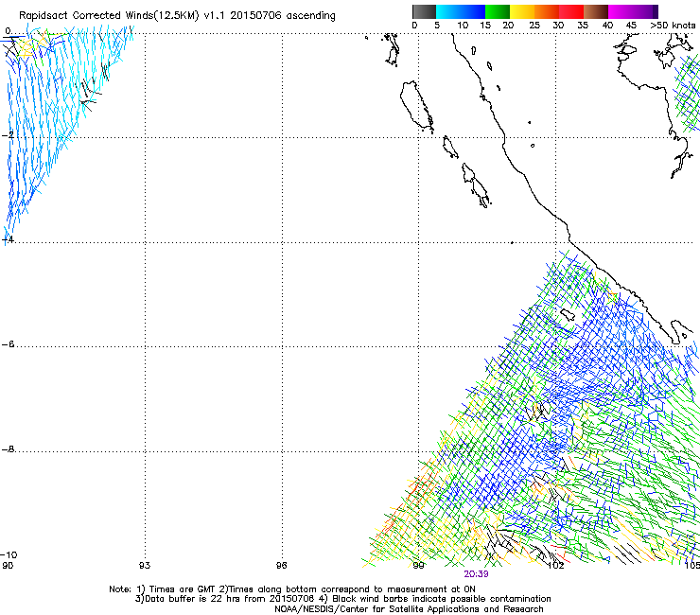Click the cyan 5-10 knots legend segment
This screenshot has width=700, height=615.
(x=448, y=11)
